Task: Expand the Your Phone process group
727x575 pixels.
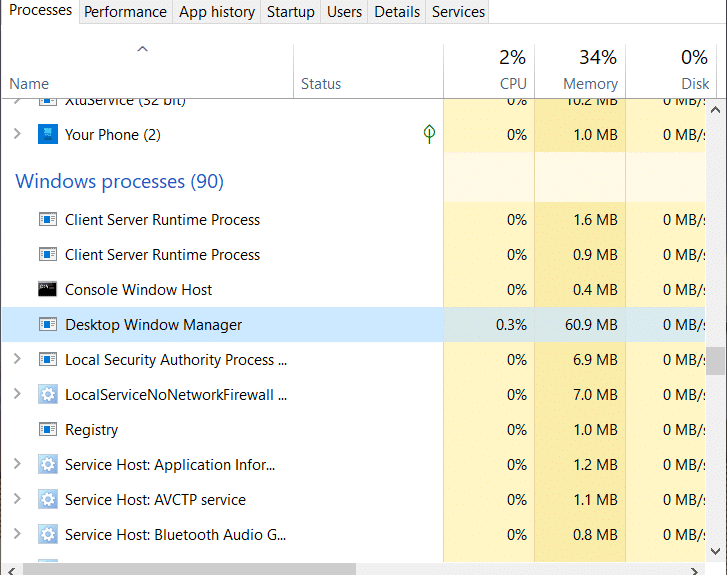Action: coord(16,134)
